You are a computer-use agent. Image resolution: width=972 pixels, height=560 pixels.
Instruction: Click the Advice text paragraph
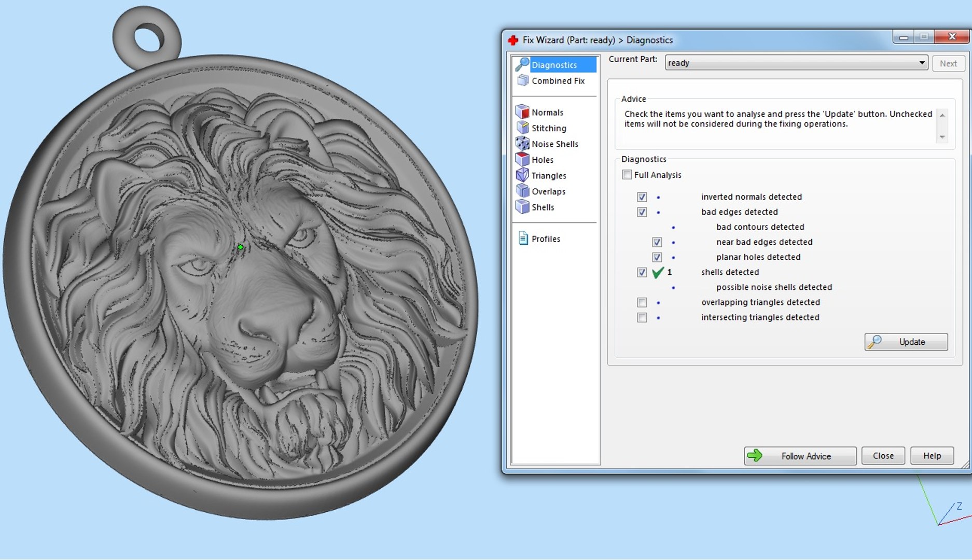pyautogui.click(x=778, y=119)
